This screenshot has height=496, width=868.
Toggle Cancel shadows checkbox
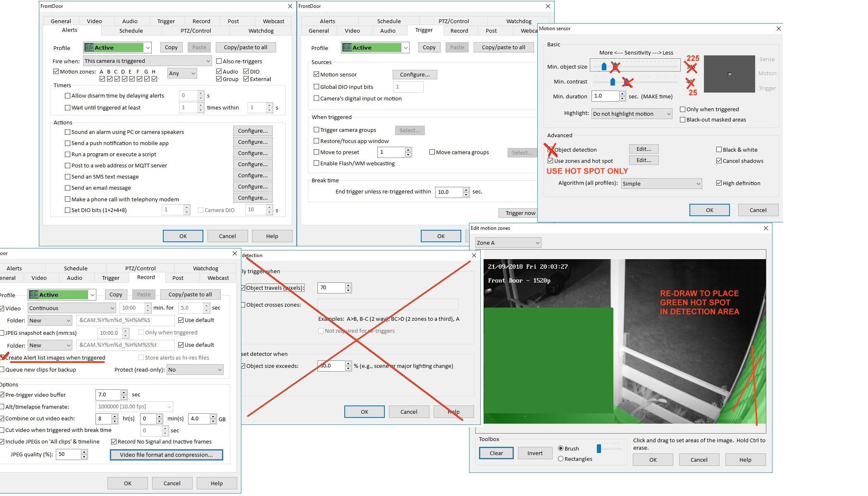point(719,161)
